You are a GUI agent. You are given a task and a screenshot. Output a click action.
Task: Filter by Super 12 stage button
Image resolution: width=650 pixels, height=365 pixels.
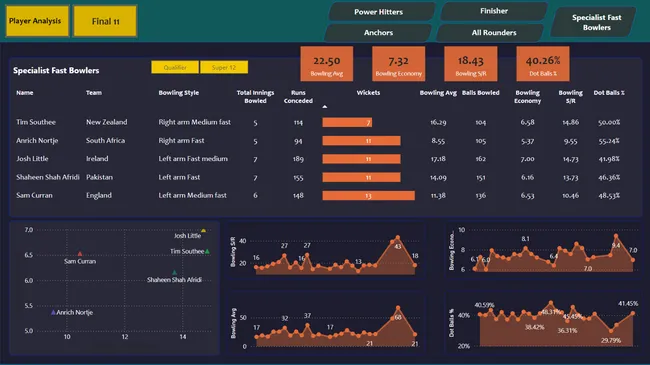click(x=224, y=67)
